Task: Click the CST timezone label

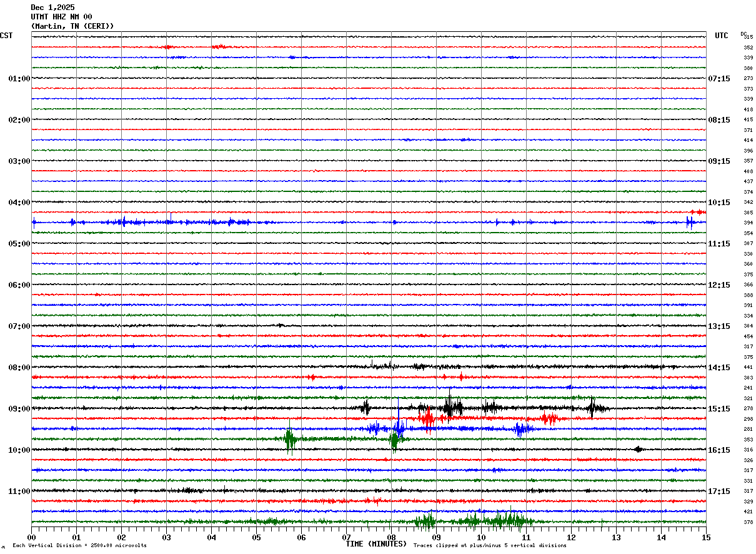Action: (x=6, y=36)
